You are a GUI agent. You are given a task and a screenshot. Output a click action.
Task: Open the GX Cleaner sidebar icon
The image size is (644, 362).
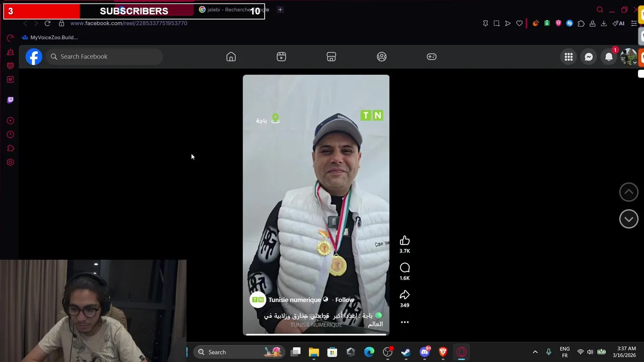(10, 52)
